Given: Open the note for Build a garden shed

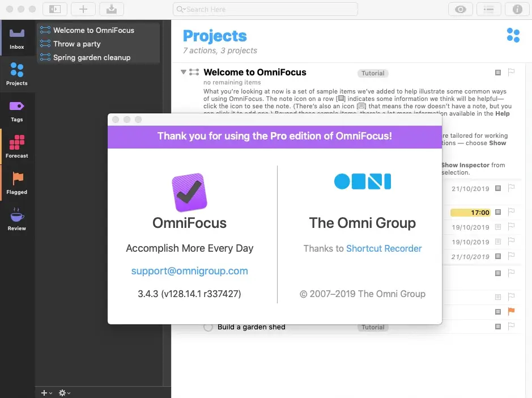Looking at the screenshot, I should (498, 327).
